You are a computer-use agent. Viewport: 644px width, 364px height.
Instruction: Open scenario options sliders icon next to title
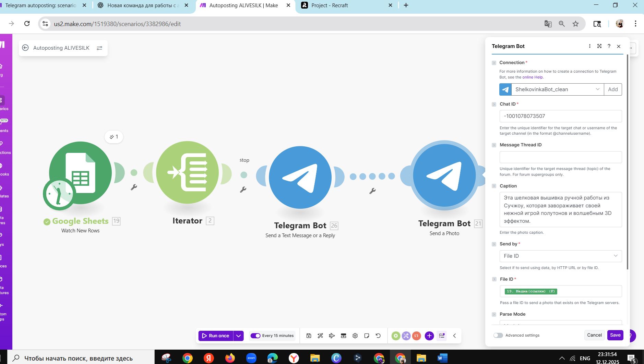point(99,48)
